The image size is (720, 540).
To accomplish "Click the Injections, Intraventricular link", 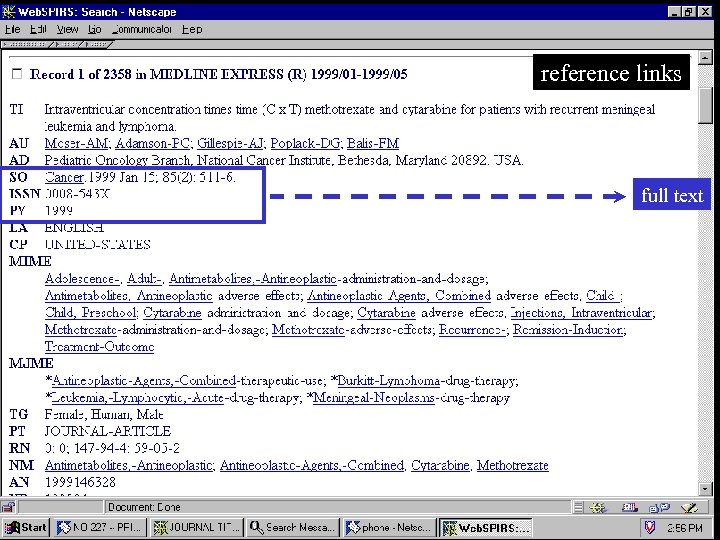I will [x=581, y=313].
